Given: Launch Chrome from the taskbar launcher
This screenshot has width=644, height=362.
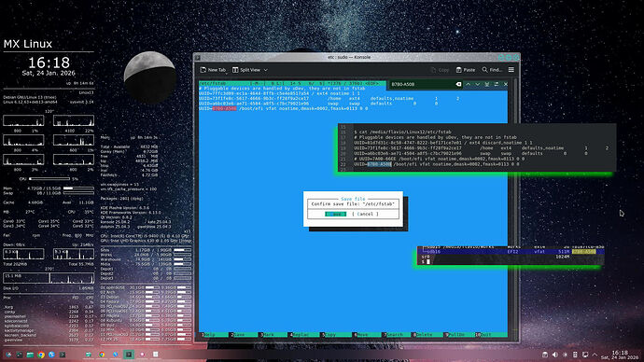Looking at the screenshot, I should point(41,355).
